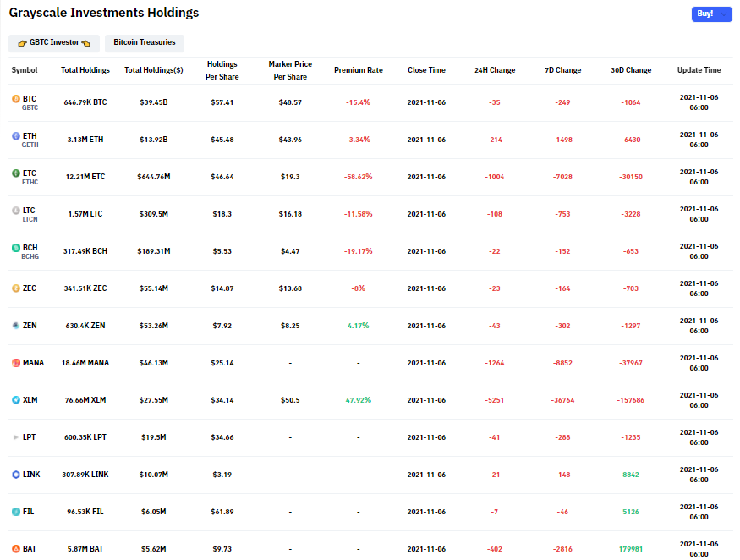Click the right pointing-hand icon on GBTC Investor
Image resolution: width=740 pixels, height=560 pixels.
(86, 43)
